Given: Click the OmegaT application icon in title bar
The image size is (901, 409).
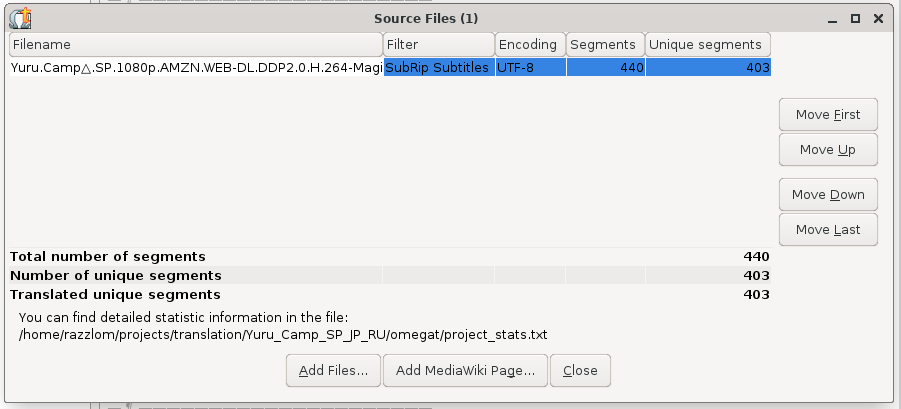Looking at the screenshot, I should (x=21, y=19).
